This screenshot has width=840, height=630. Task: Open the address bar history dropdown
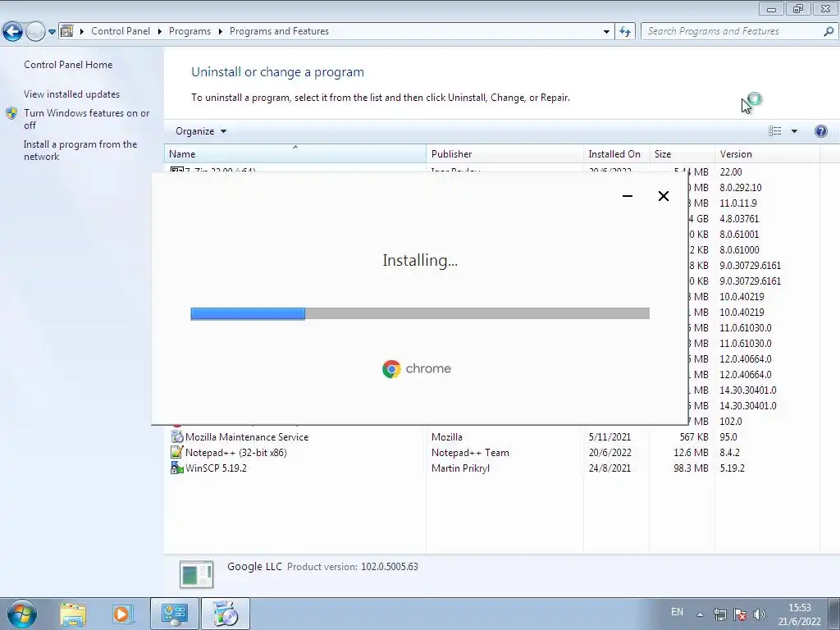tap(606, 32)
